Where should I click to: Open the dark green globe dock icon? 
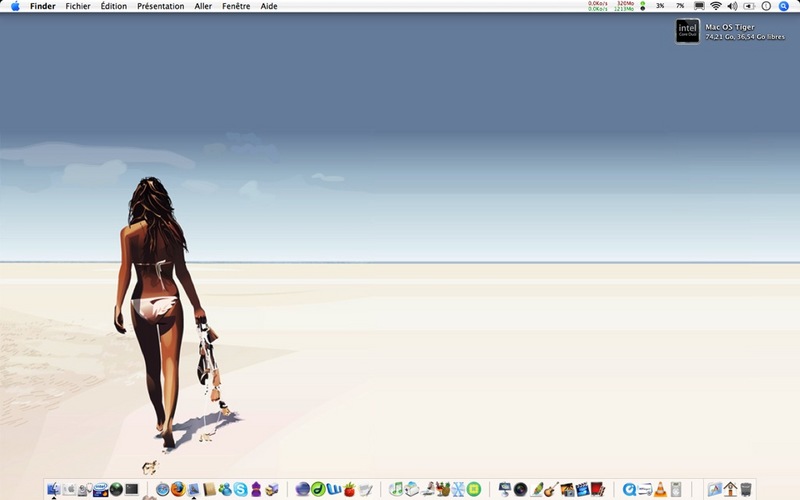tap(116, 489)
